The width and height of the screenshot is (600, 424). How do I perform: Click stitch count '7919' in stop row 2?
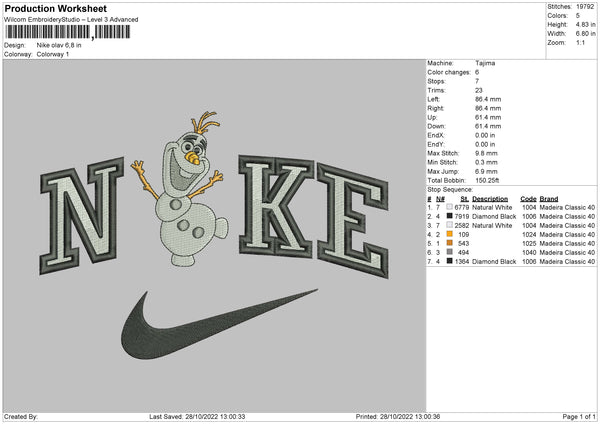[462, 217]
